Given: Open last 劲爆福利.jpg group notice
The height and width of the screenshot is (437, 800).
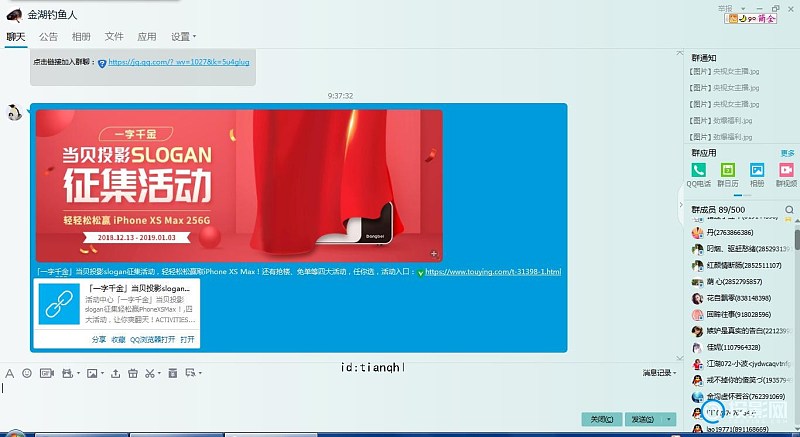Looking at the screenshot, I should 720,137.
